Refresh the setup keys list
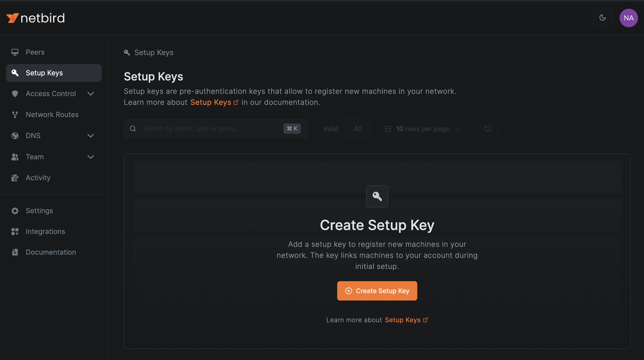Image resolution: width=644 pixels, height=360 pixels. (487, 129)
